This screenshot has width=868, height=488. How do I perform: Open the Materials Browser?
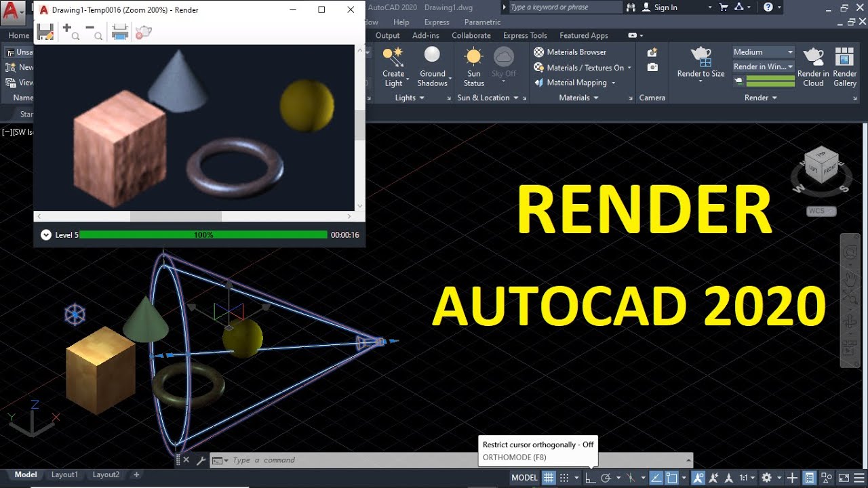click(x=570, y=52)
